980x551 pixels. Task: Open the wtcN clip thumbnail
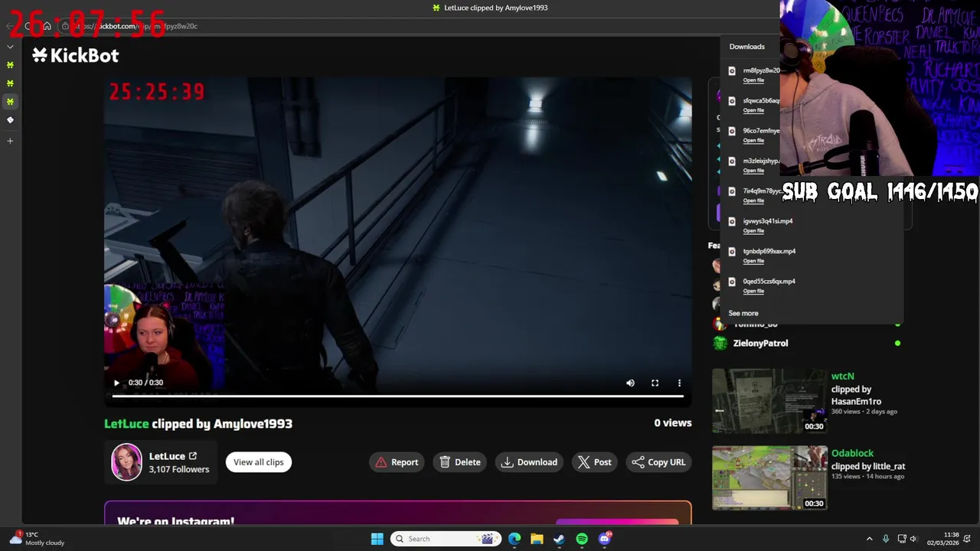pos(769,401)
